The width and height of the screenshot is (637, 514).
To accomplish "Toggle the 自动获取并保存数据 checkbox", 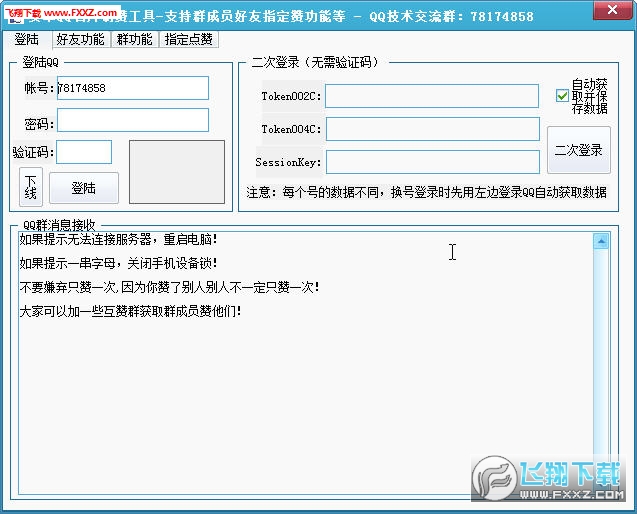I will (x=562, y=96).
